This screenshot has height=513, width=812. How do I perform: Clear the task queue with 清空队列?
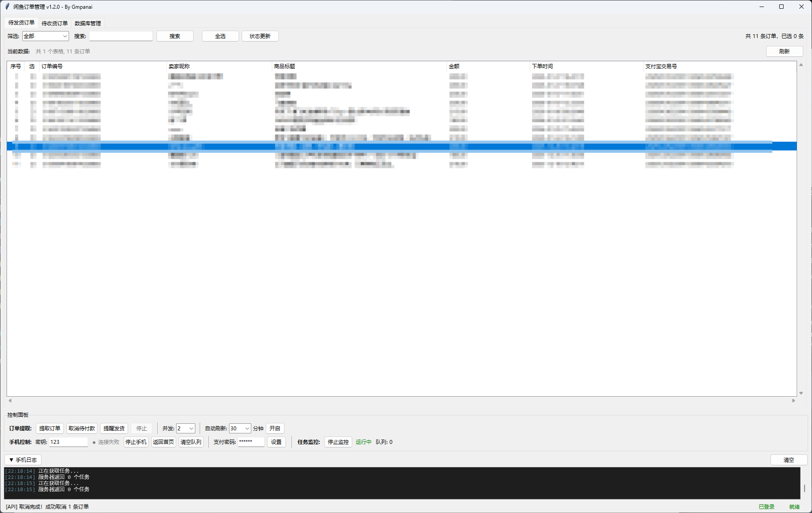coord(191,442)
